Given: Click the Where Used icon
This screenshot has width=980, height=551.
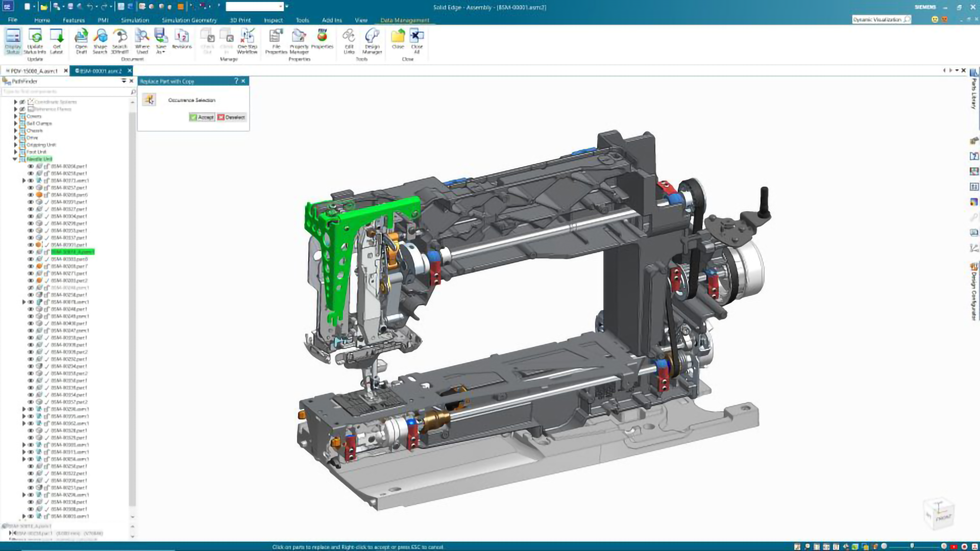Looking at the screenshot, I should pyautogui.click(x=142, y=41).
